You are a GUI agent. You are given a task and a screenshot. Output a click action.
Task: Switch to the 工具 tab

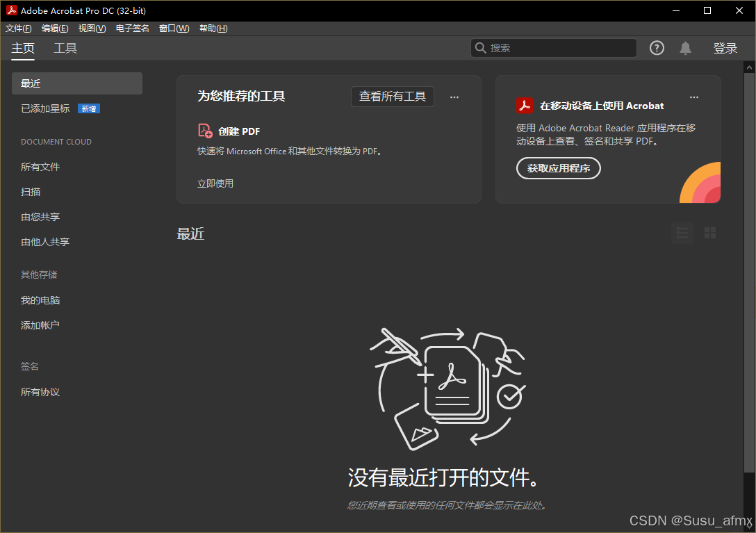[x=65, y=48]
